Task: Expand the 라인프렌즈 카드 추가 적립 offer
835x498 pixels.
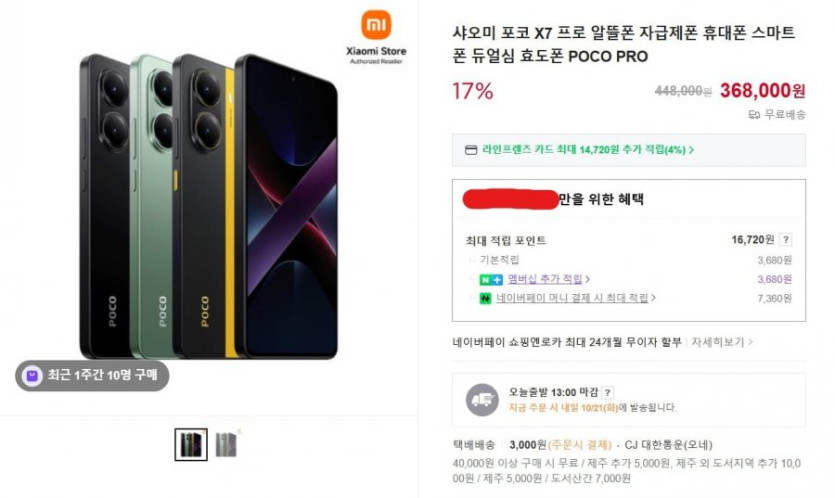Action: tap(690, 150)
